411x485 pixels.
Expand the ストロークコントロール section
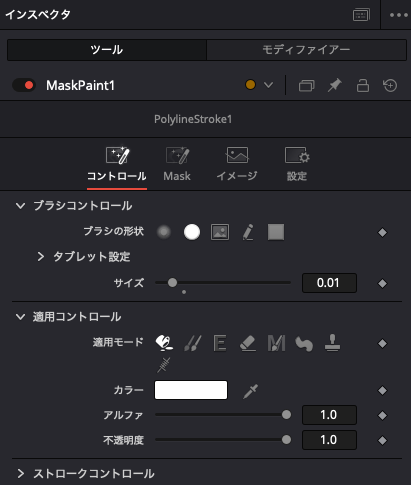point(21,473)
